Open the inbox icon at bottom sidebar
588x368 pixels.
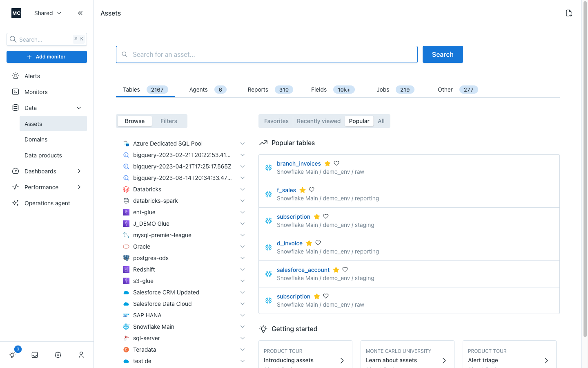coord(35,355)
